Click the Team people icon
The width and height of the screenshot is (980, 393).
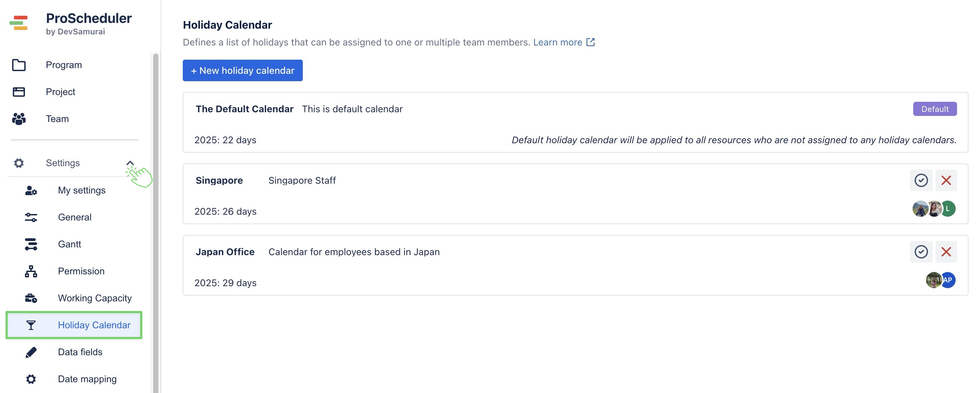pos(19,119)
